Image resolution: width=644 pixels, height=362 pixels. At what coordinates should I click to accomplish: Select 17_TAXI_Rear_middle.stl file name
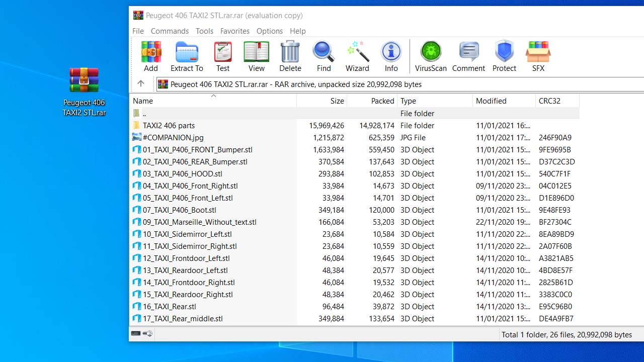coord(183,318)
